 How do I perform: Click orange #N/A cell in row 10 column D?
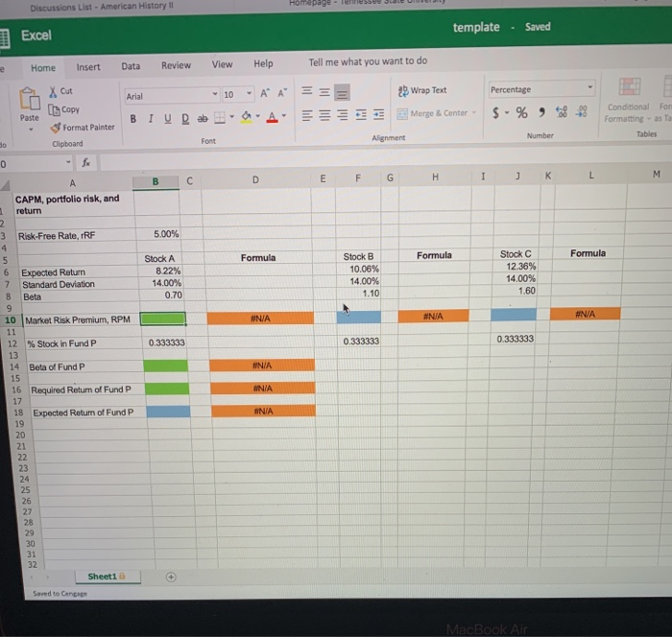pos(260,318)
